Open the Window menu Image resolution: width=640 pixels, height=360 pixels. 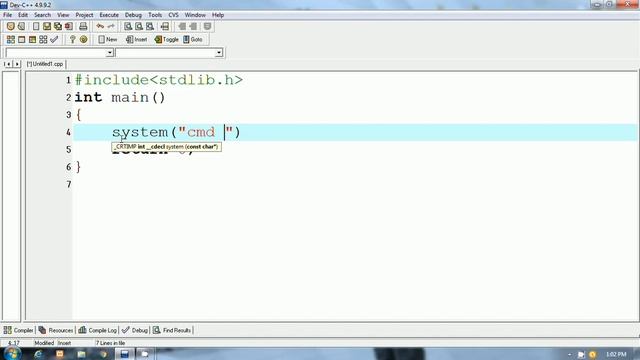(195, 15)
